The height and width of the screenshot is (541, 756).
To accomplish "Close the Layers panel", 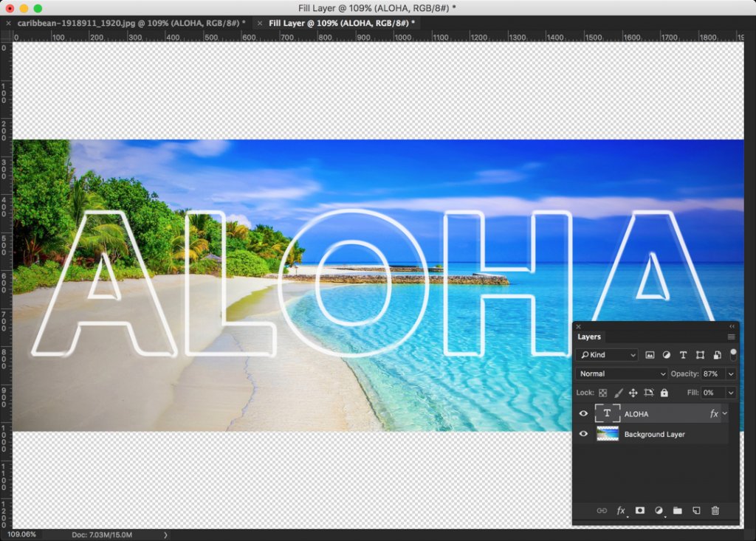I will [x=578, y=326].
